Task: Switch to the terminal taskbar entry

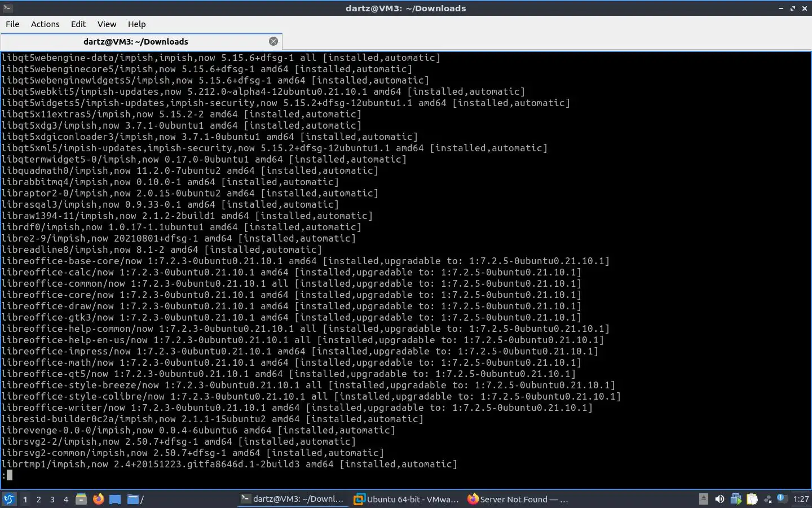Action: [x=292, y=499]
